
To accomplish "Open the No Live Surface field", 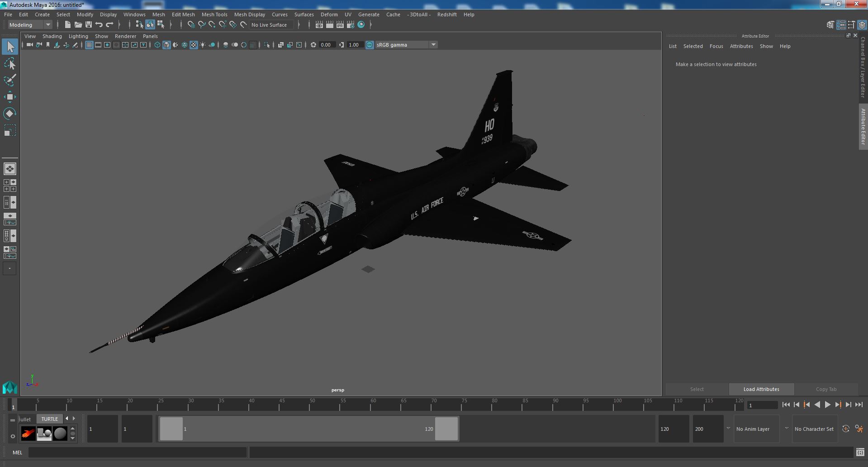I will coord(271,25).
